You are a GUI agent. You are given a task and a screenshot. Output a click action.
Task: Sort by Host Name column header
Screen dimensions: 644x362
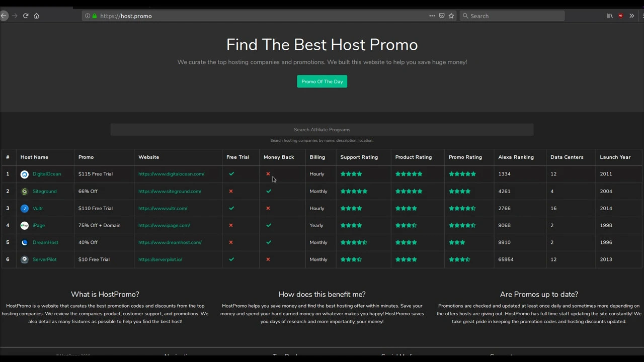click(x=34, y=157)
